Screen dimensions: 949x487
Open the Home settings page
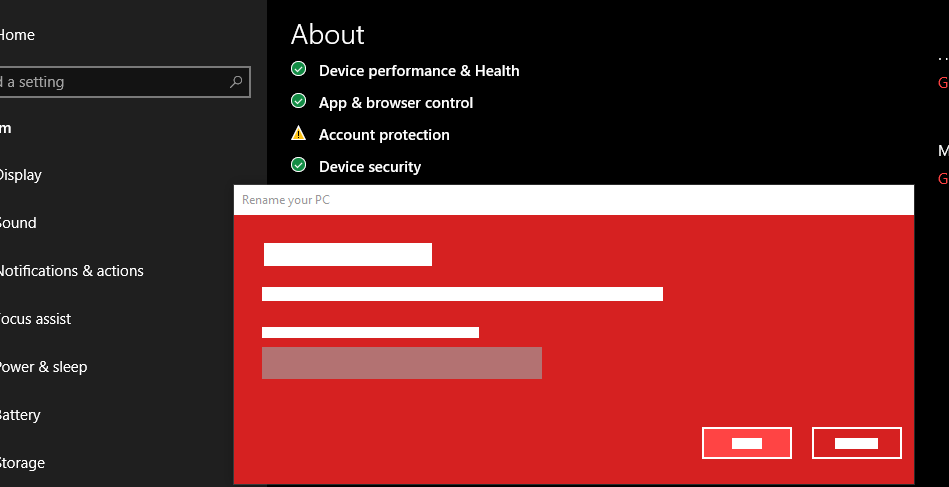pos(17,35)
